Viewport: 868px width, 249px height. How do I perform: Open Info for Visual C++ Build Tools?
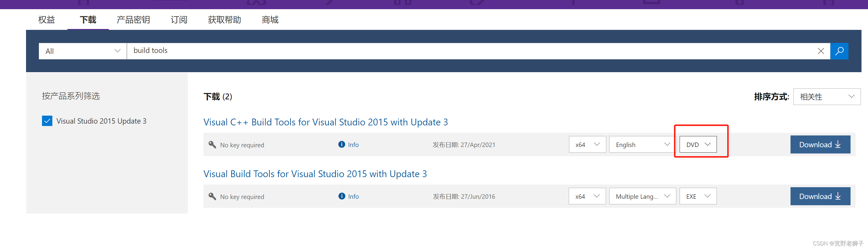348,145
